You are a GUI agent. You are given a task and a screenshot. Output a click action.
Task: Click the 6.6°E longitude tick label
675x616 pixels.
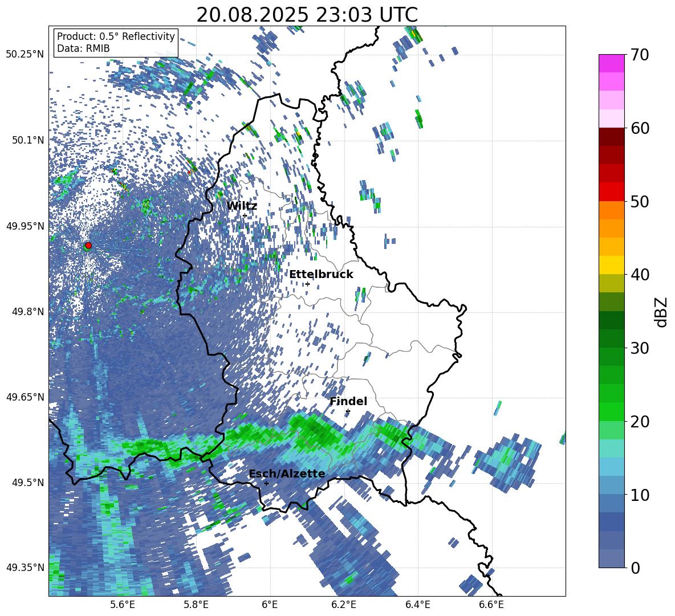491,605
